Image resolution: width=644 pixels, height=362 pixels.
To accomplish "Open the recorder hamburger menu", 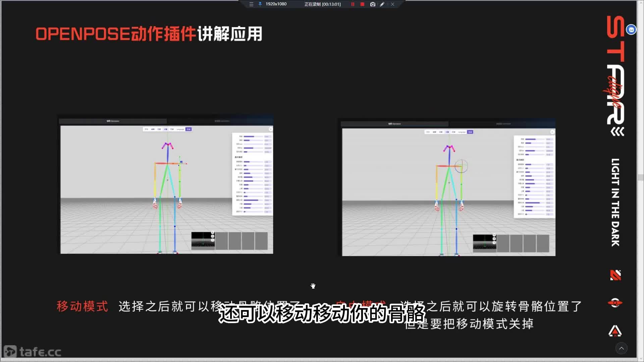I will coord(251,4).
